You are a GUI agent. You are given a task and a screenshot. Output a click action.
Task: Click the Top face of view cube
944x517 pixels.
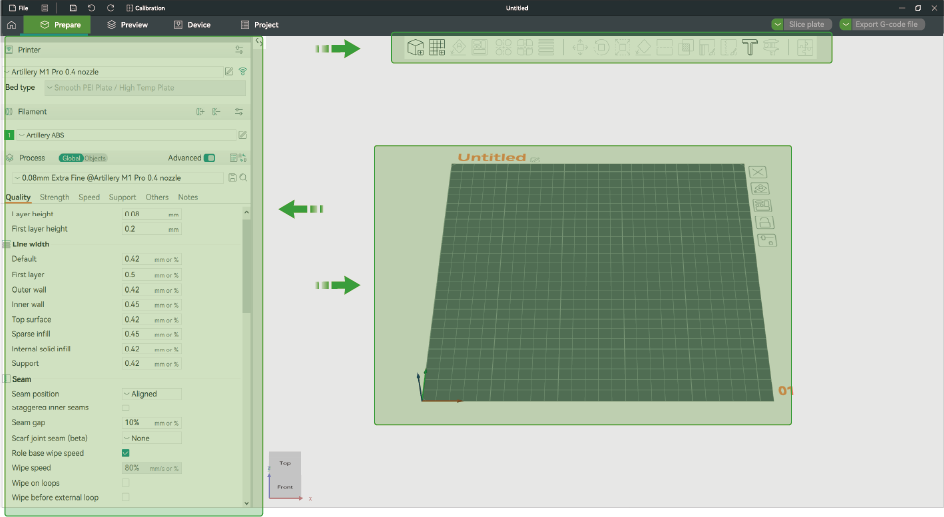click(285, 463)
